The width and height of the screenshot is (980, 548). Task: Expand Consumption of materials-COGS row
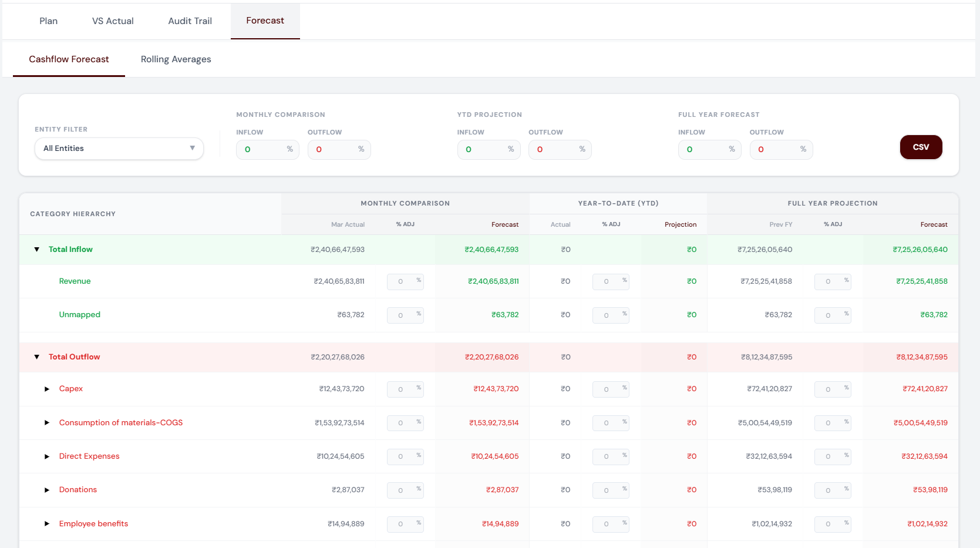pos(47,423)
